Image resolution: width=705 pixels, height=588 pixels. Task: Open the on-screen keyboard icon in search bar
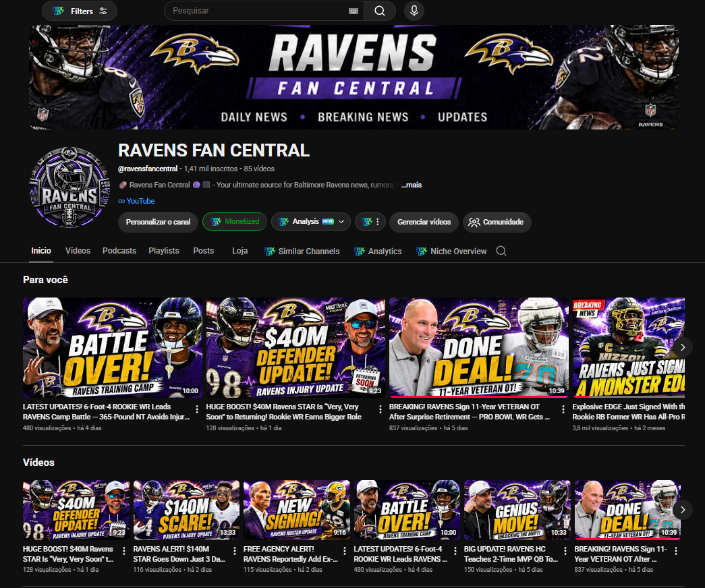[x=354, y=11]
